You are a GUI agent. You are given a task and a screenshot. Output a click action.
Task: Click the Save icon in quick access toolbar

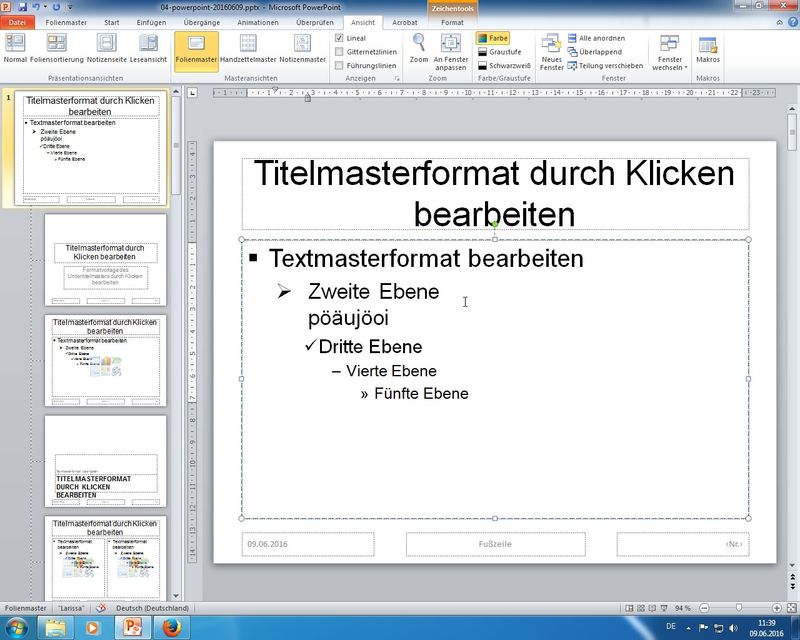coord(22,7)
